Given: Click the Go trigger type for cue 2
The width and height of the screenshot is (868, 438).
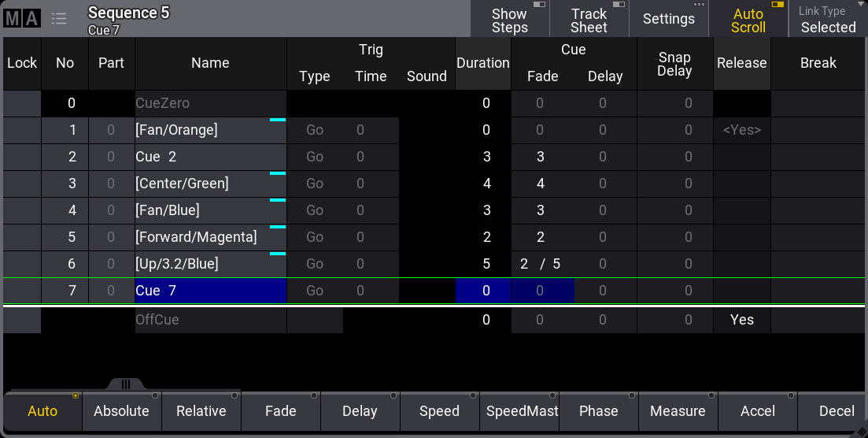Looking at the screenshot, I should [x=315, y=157].
